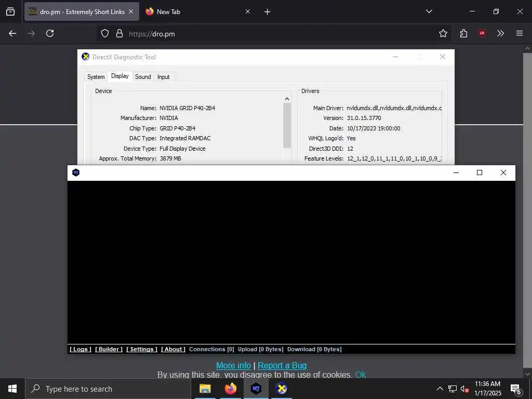The image size is (532, 399).
Task: Click the taskbar search box
Action: pos(108,389)
